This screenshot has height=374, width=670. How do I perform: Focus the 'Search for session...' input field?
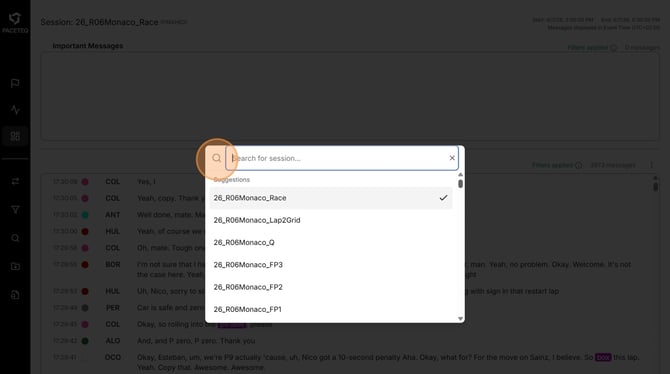[x=342, y=158]
